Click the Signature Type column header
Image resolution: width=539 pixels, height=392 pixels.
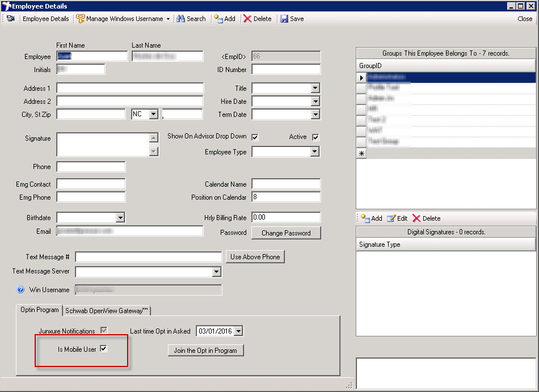[x=446, y=245]
